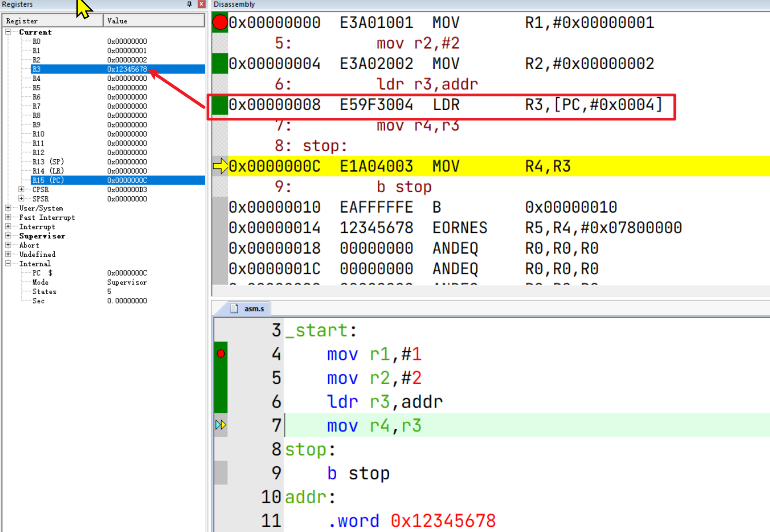This screenshot has width=770, height=532.
Task: Select the R5 register row
Action: (x=118, y=88)
